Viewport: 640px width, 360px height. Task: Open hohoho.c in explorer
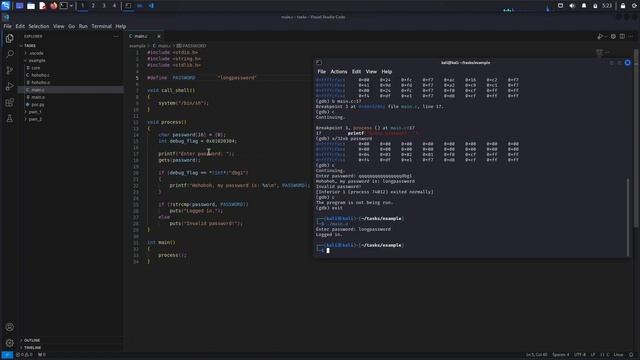[x=40, y=75]
